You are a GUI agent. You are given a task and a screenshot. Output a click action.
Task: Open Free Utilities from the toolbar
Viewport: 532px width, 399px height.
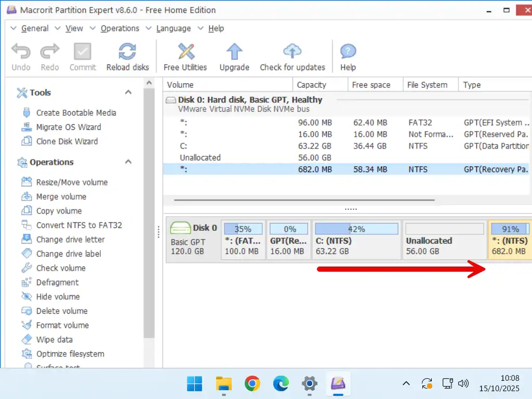(185, 52)
